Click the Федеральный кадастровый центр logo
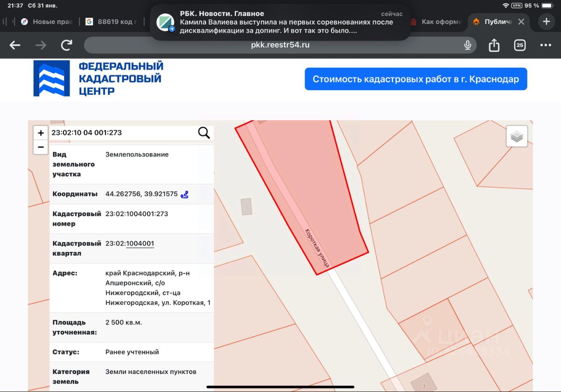The height and width of the screenshot is (392, 561). click(x=98, y=78)
